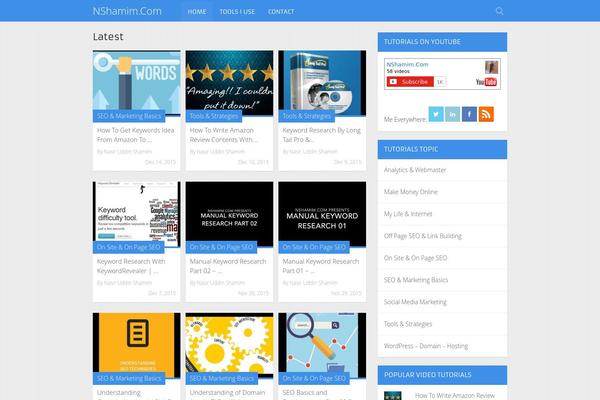
Task: Open How To Write Amazon Review Contents title
Action: click(x=223, y=135)
